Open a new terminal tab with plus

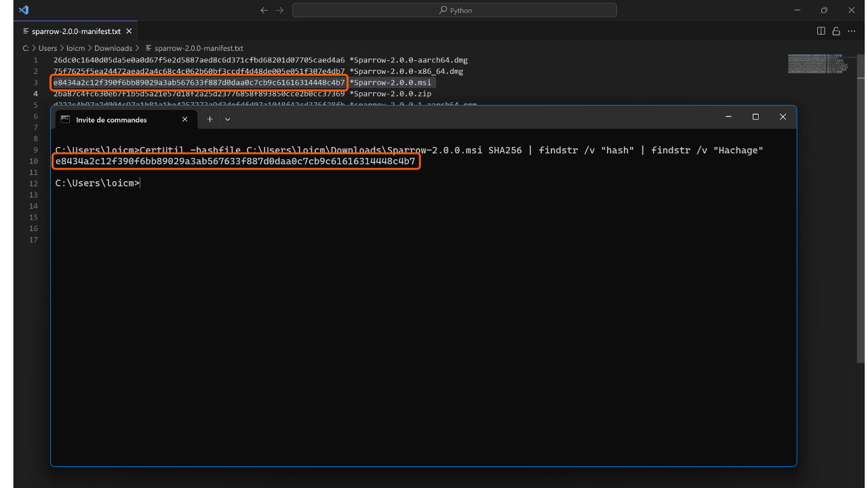[x=210, y=119]
